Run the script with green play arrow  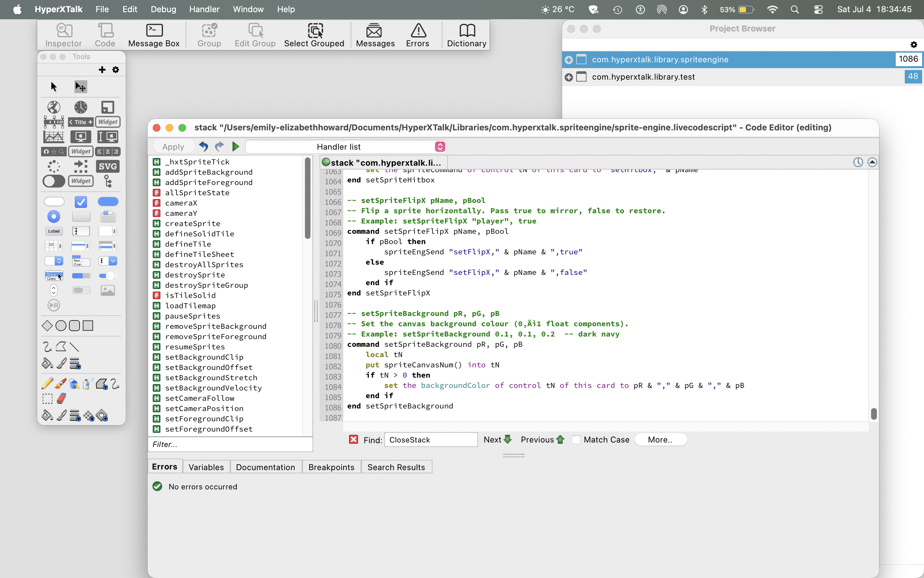(x=235, y=146)
